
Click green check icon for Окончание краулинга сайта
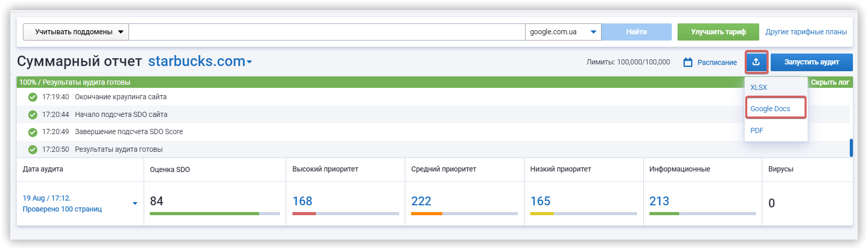(x=32, y=97)
